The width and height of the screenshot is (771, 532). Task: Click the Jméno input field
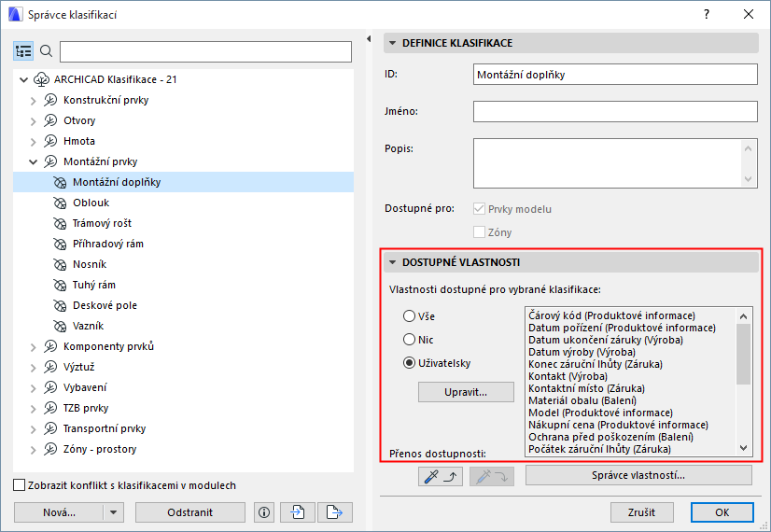(x=615, y=112)
